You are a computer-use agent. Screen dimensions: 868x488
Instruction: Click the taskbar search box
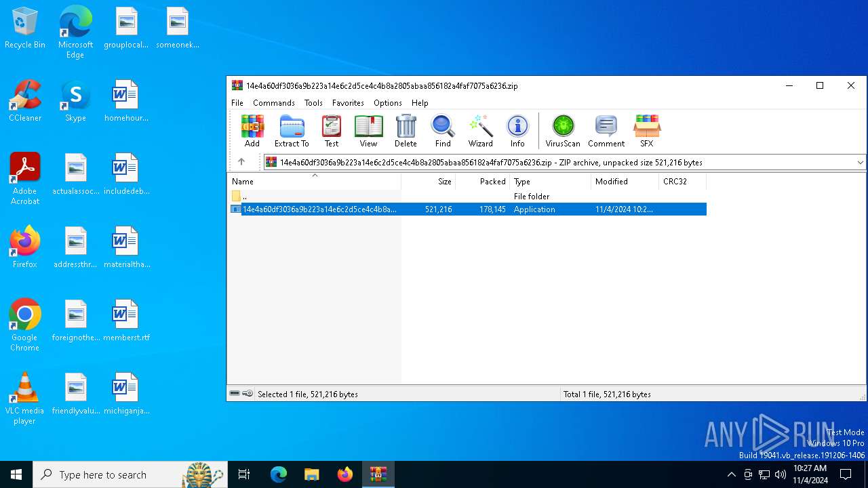130,474
